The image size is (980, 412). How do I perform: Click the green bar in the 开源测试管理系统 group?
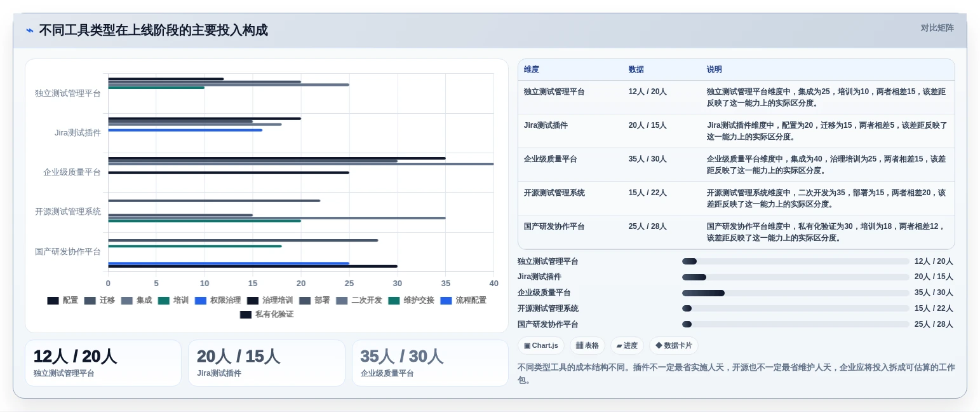[x=205, y=221]
